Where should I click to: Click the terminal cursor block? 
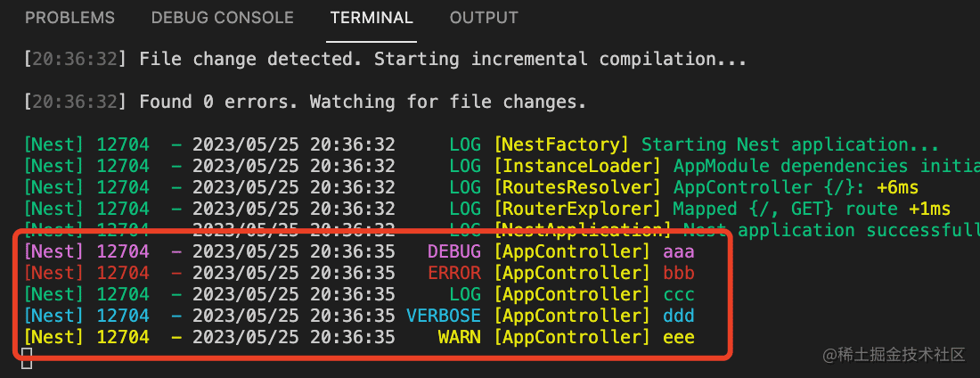tap(27, 358)
